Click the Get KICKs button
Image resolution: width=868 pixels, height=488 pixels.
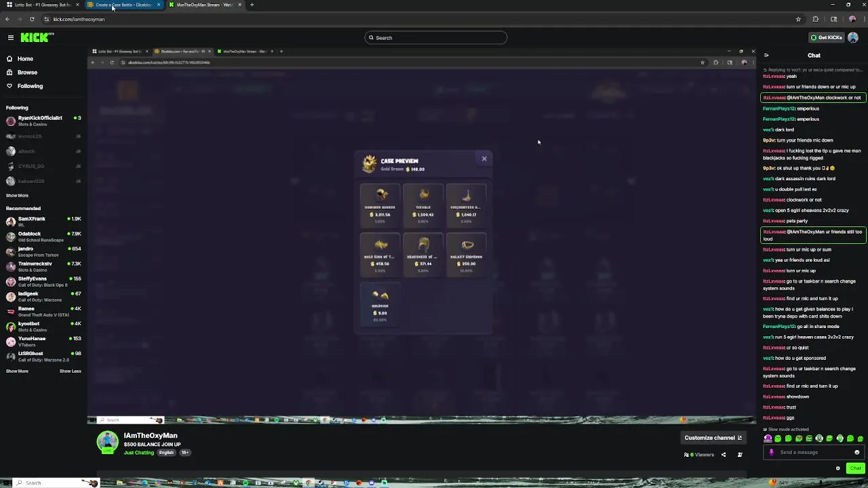[x=827, y=37]
